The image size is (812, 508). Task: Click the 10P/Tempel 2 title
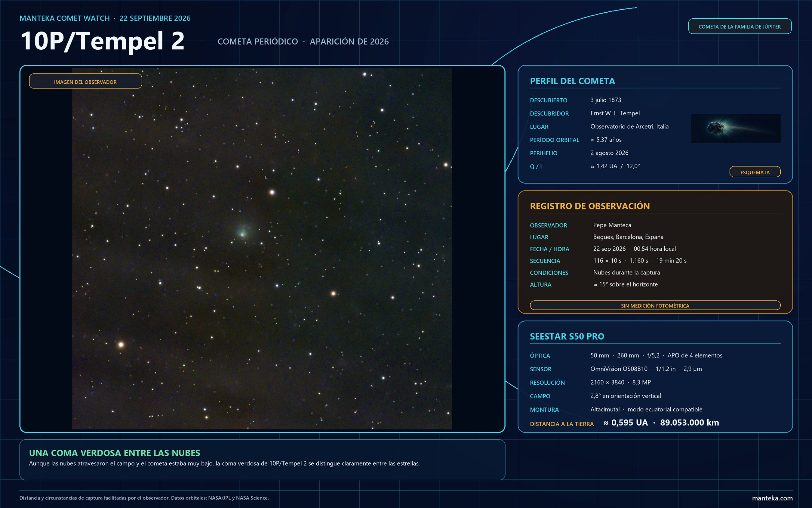click(103, 41)
